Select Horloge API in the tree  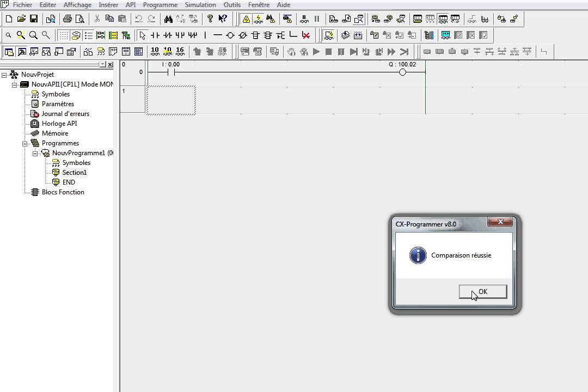[x=59, y=124]
